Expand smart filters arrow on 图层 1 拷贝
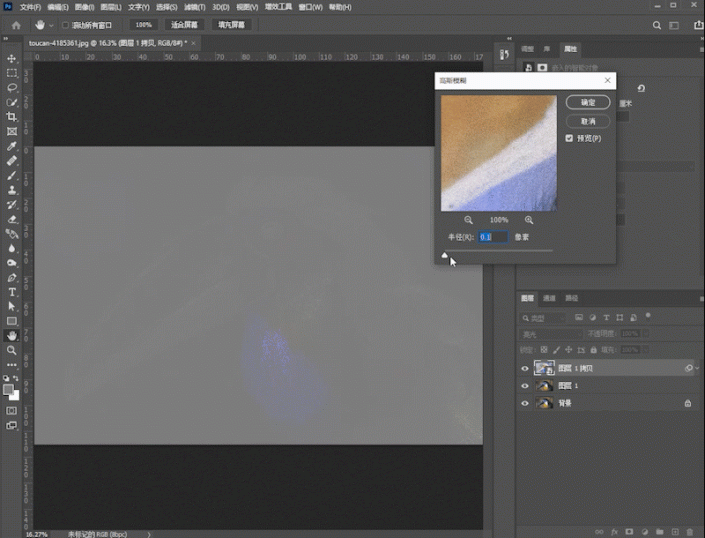This screenshot has height=538, width=705. [x=696, y=368]
